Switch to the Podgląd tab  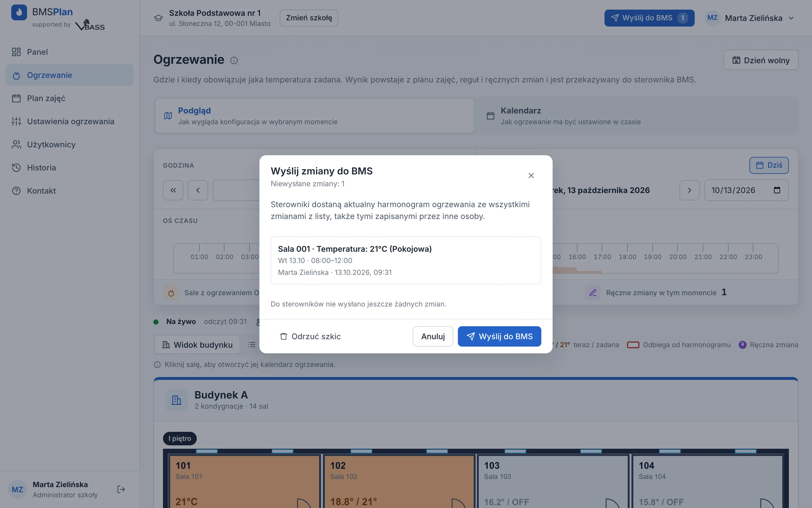coord(314,116)
